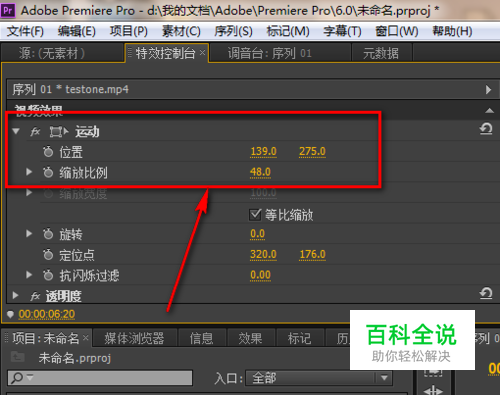Select the 运动 effect name
Image resolution: width=500 pixels, height=395 pixels.
pos(87,132)
